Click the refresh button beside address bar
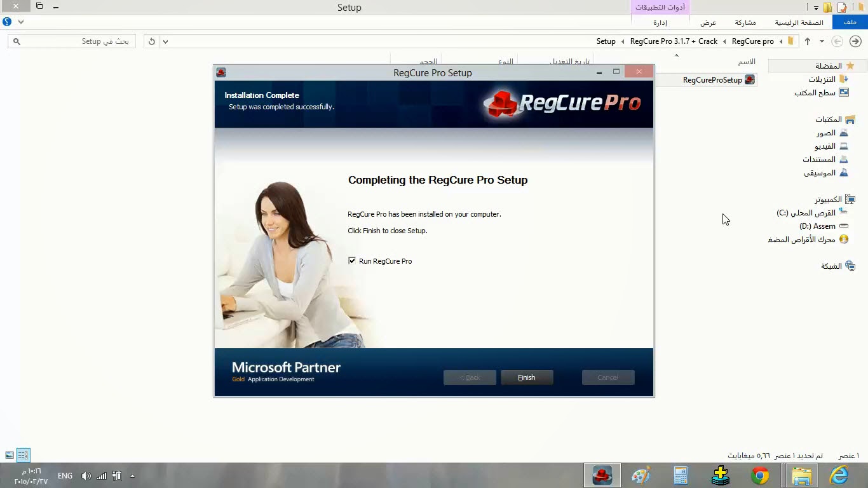868x488 pixels. (x=151, y=41)
